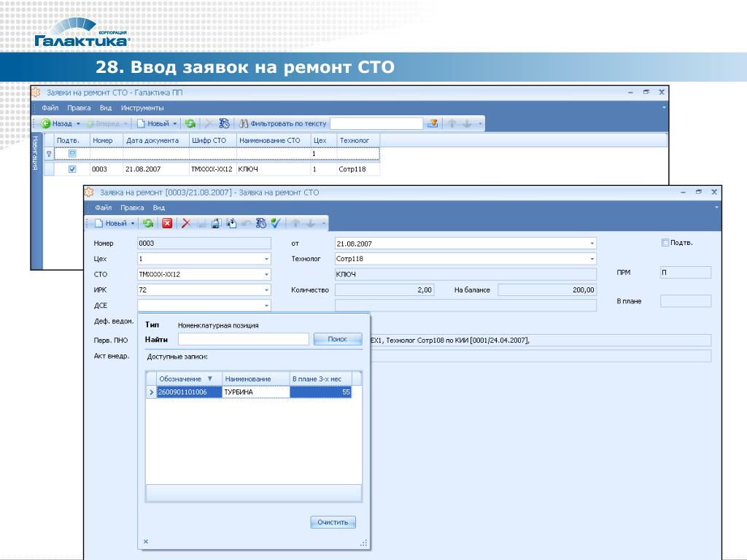Enable the Подтв. checkbox in the form
The width and height of the screenshot is (747, 560).
point(665,243)
